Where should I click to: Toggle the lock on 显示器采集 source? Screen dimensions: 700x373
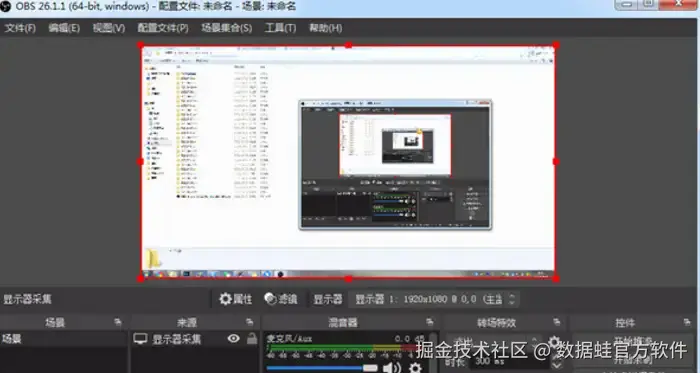pos(252,339)
